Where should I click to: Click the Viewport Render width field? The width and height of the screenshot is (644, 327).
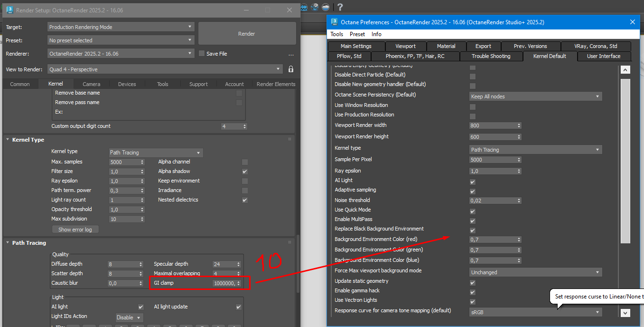(493, 125)
